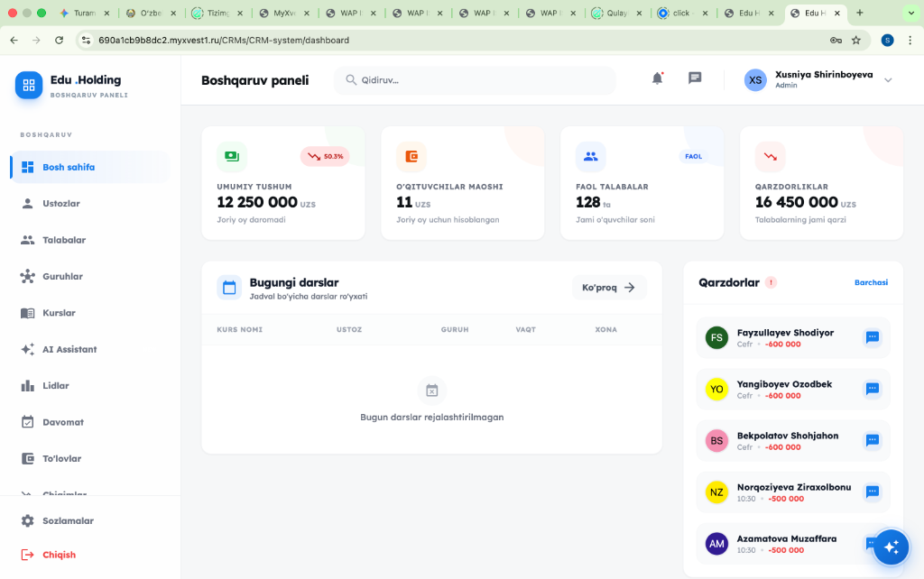Click the Ko'proq button with arrow
Image resolution: width=924 pixels, height=579 pixels.
click(609, 288)
